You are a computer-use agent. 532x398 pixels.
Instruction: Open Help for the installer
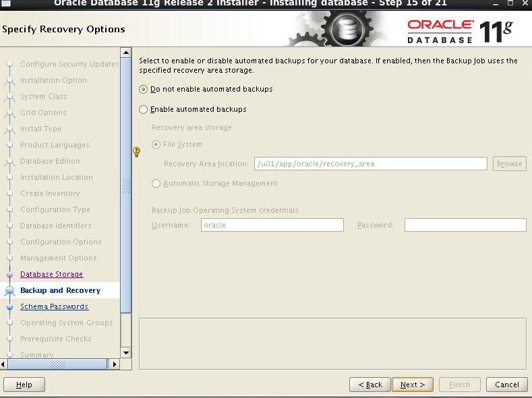pyautogui.click(x=24, y=385)
